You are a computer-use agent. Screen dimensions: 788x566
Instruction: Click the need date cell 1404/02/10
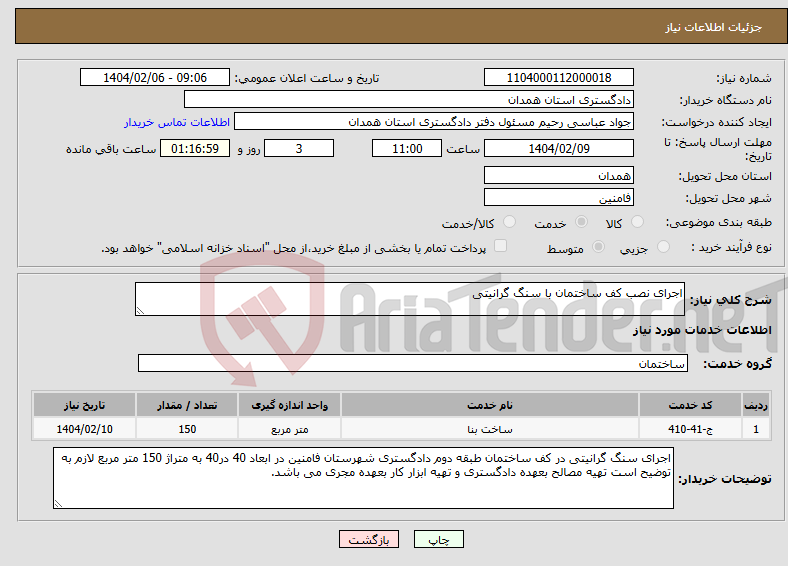84,429
